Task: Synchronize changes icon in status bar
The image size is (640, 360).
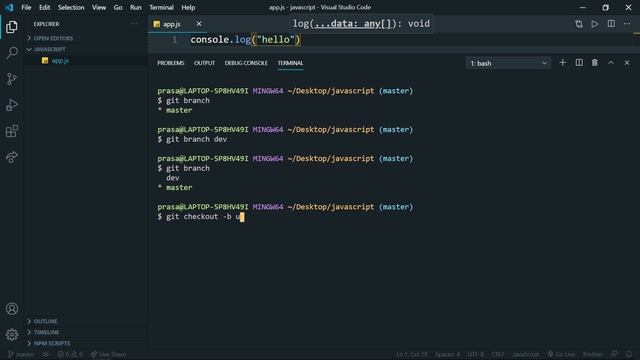Action: pos(46,354)
